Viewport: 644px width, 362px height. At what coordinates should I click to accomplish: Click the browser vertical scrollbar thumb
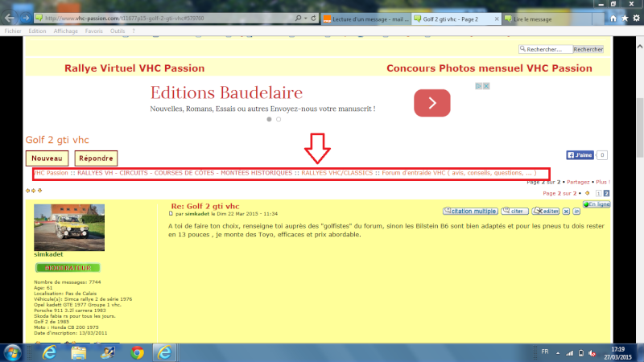[x=640, y=127]
